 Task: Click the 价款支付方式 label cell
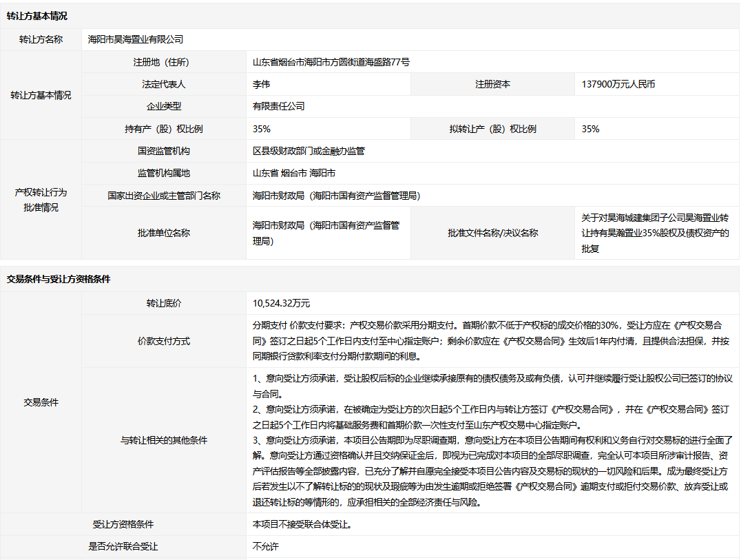[163, 341]
